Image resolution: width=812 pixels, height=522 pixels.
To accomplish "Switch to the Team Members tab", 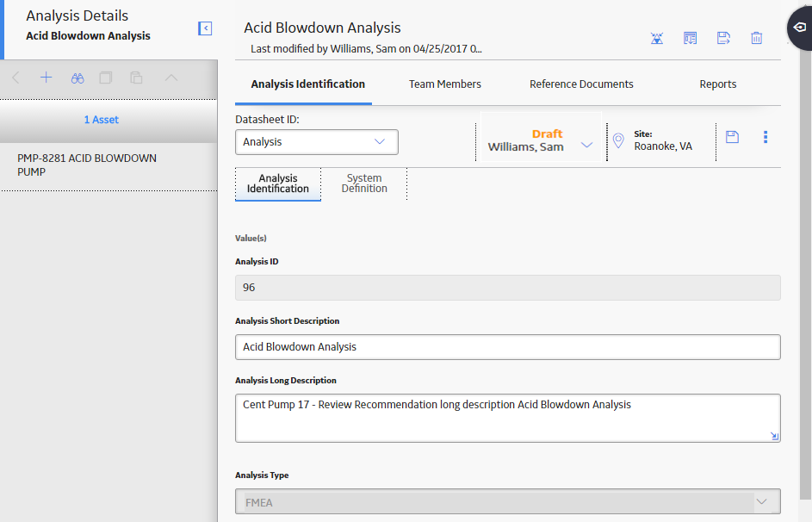I will (x=445, y=84).
